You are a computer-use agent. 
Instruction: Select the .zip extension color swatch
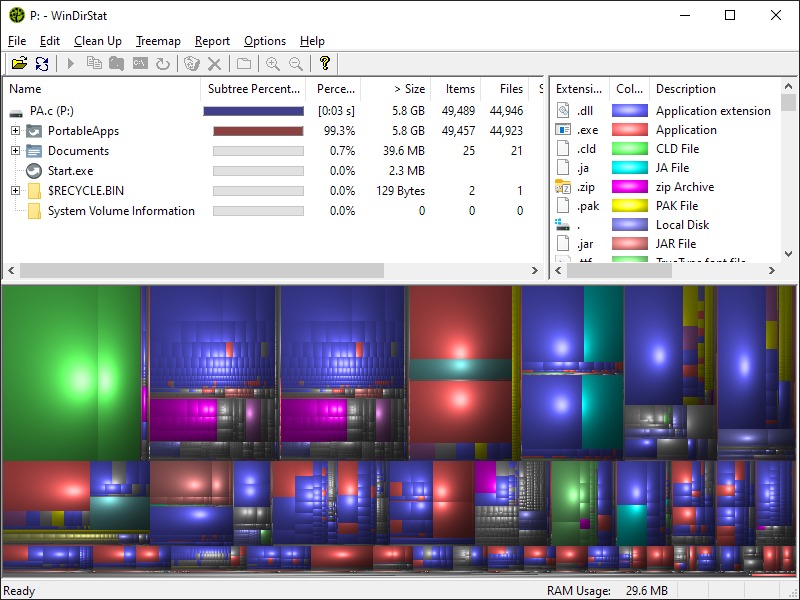coord(630,187)
